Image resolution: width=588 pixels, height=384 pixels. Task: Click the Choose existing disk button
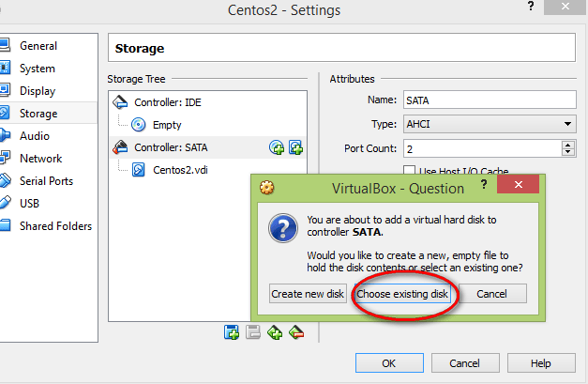point(402,294)
